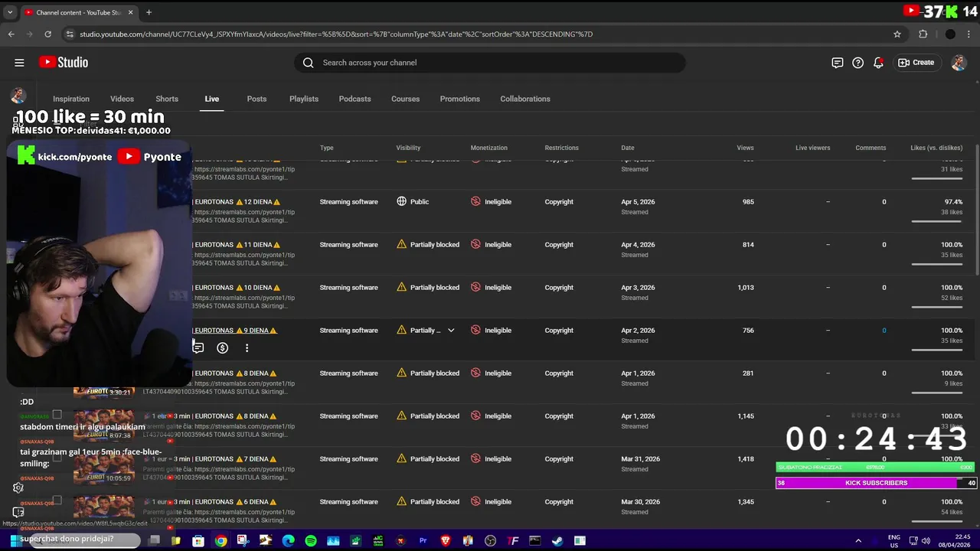Sort the list by the Date column header

628,148
